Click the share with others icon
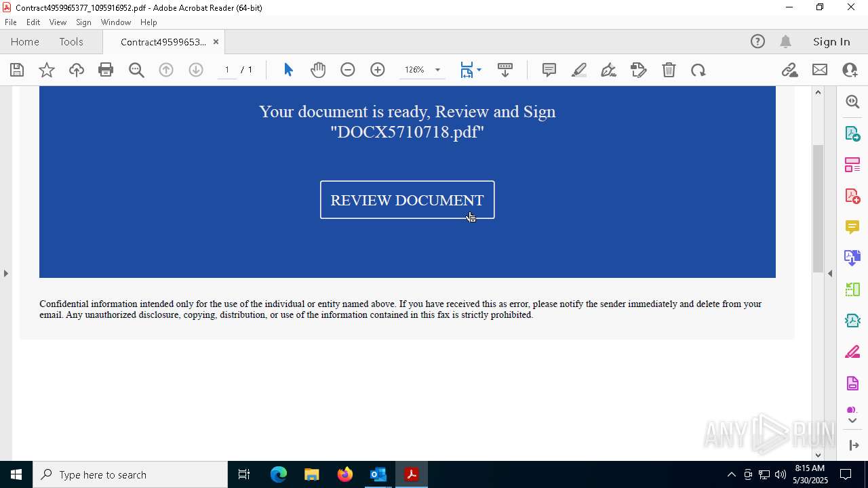The height and width of the screenshot is (488, 868). point(850,70)
